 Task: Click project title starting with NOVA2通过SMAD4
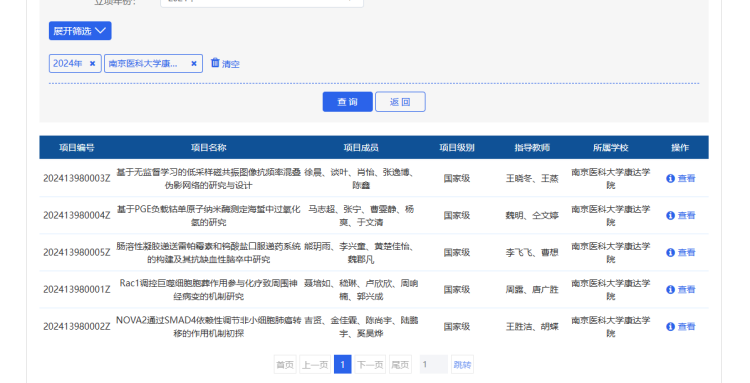pyautogui.click(x=209, y=327)
